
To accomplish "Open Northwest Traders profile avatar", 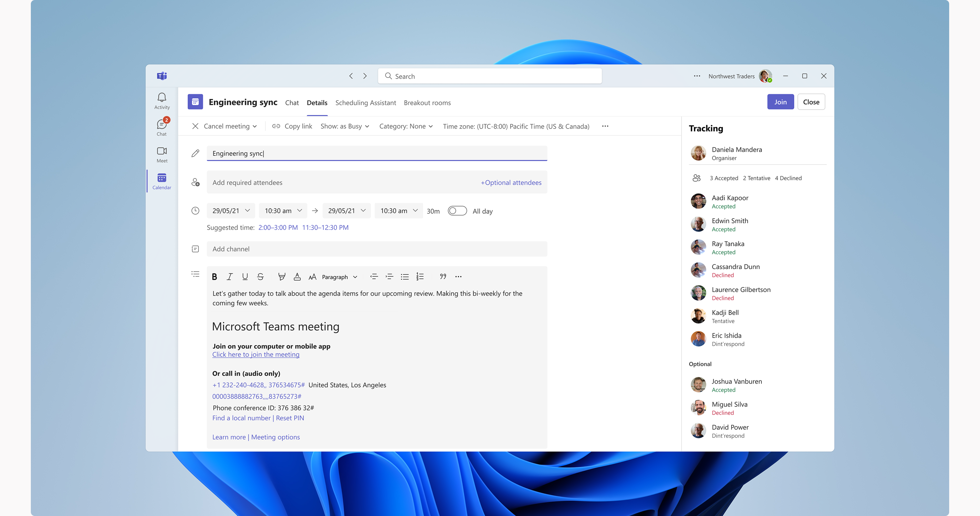I will click(765, 76).
